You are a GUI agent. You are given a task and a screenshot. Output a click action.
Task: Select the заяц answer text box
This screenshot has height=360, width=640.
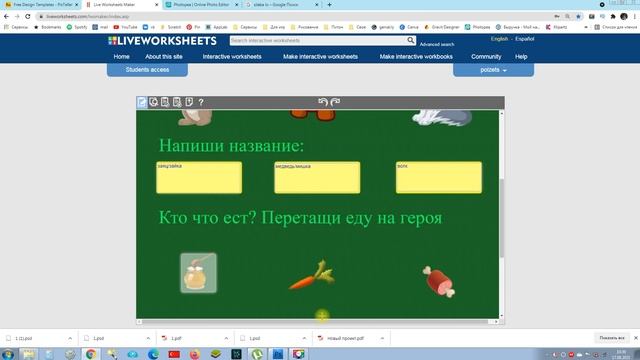click(199, 178)
